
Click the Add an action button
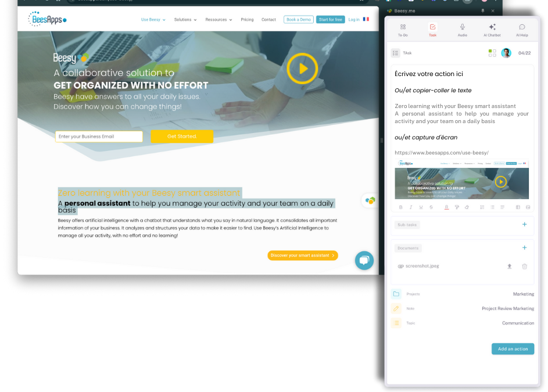[x=513, y=348]
